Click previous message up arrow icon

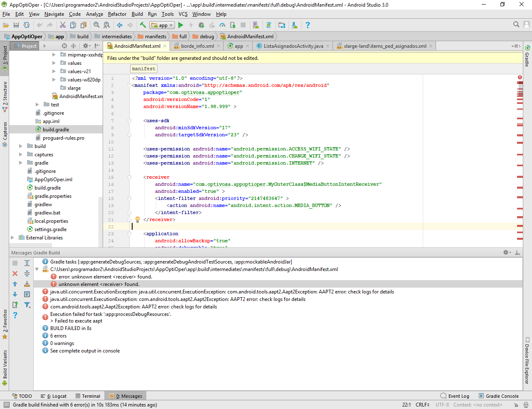tap(15, 284)
